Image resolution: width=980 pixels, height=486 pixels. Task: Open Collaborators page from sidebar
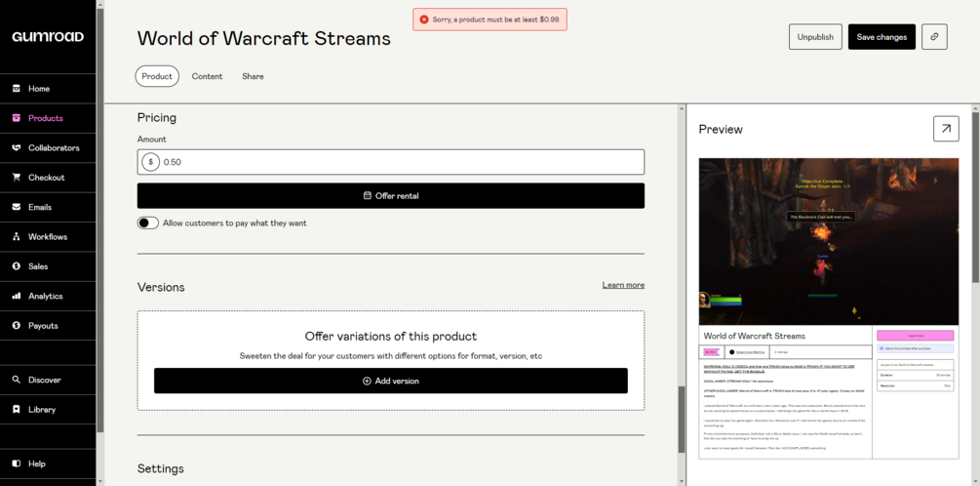click(48, 147)
